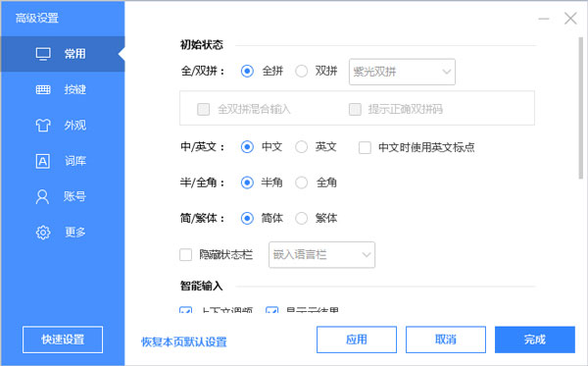Click the 恢复本页默认设置 link
Viewport: 588px width, 366px height.
(184, 342)
